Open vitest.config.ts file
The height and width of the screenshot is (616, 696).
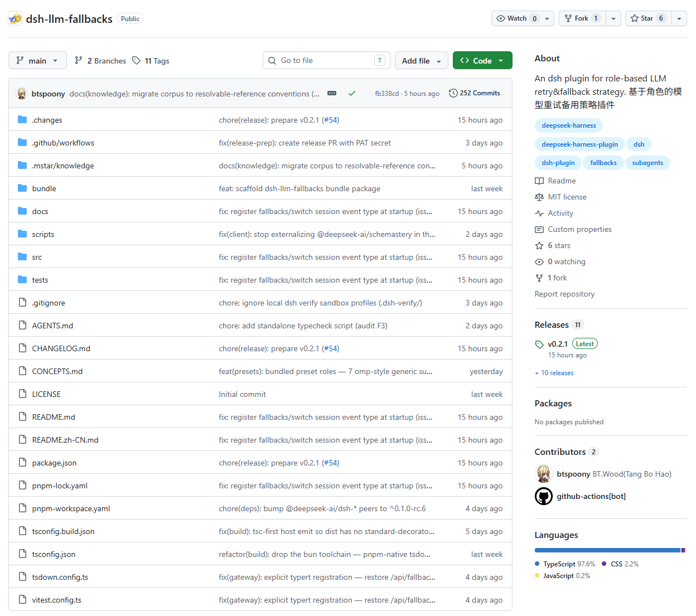point(57,600)
